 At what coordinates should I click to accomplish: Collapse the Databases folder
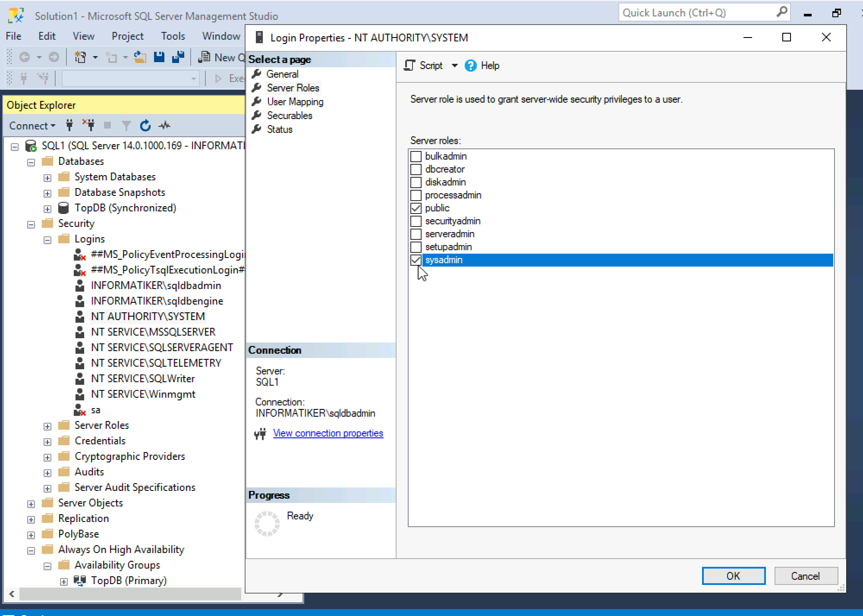pyautogui.click(x=31, y=162)
